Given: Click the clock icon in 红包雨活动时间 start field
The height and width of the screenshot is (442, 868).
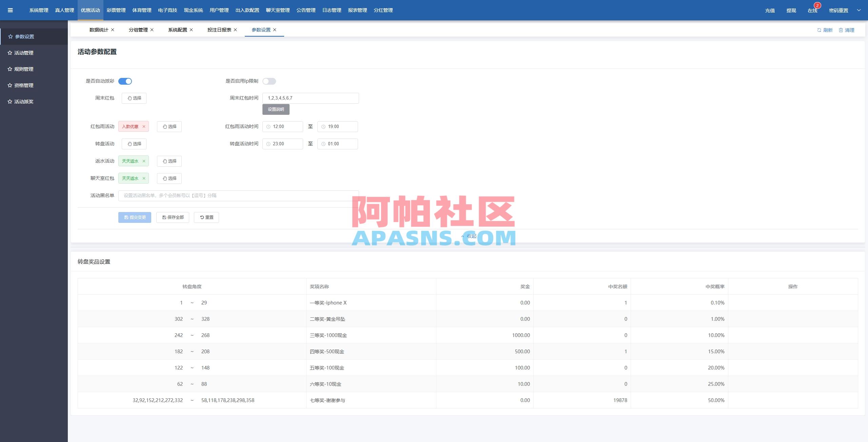Looking at the screenshot, I should click(268, 127).
